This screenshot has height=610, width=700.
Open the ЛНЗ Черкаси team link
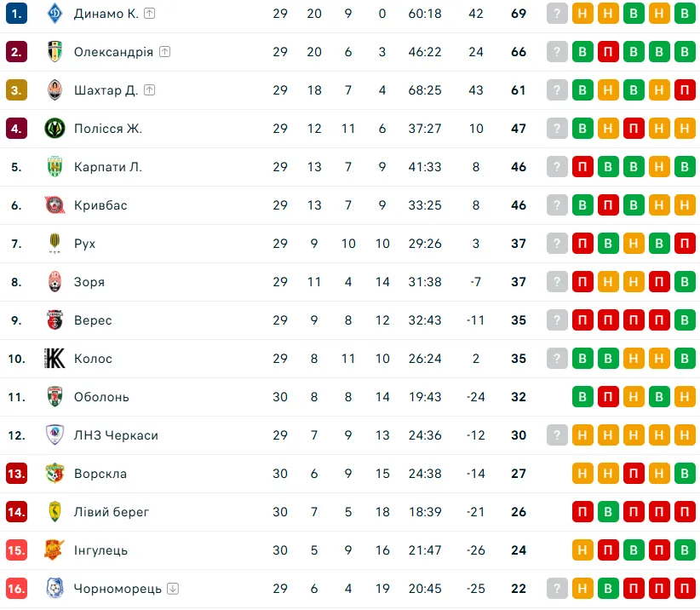tap(116, 435)
